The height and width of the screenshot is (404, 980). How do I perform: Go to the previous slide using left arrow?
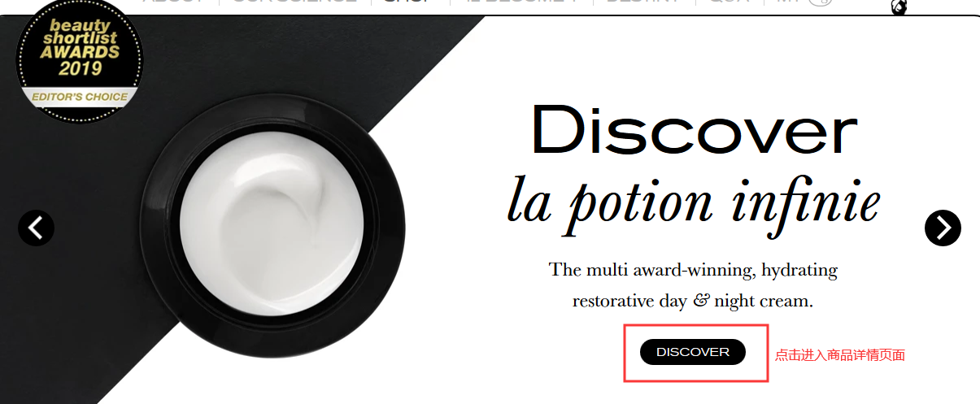[x=36, y=228]
